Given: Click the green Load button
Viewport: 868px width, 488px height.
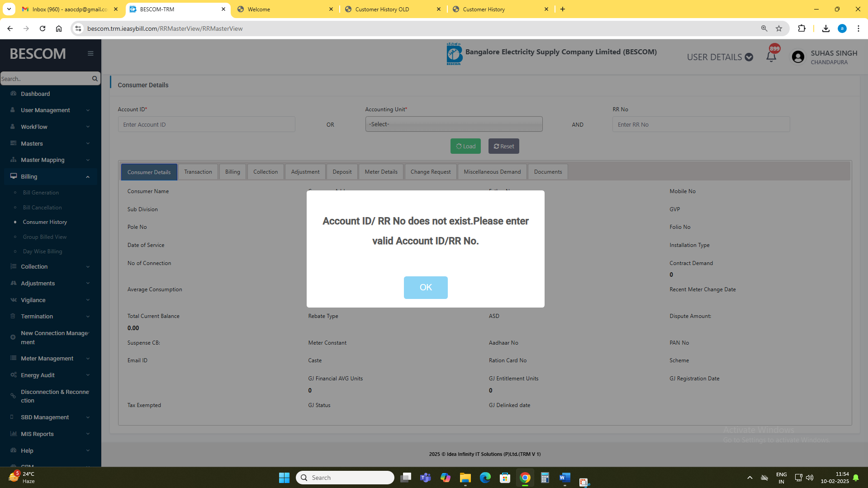Looking at the screenshot, I should tap(465, 146).
